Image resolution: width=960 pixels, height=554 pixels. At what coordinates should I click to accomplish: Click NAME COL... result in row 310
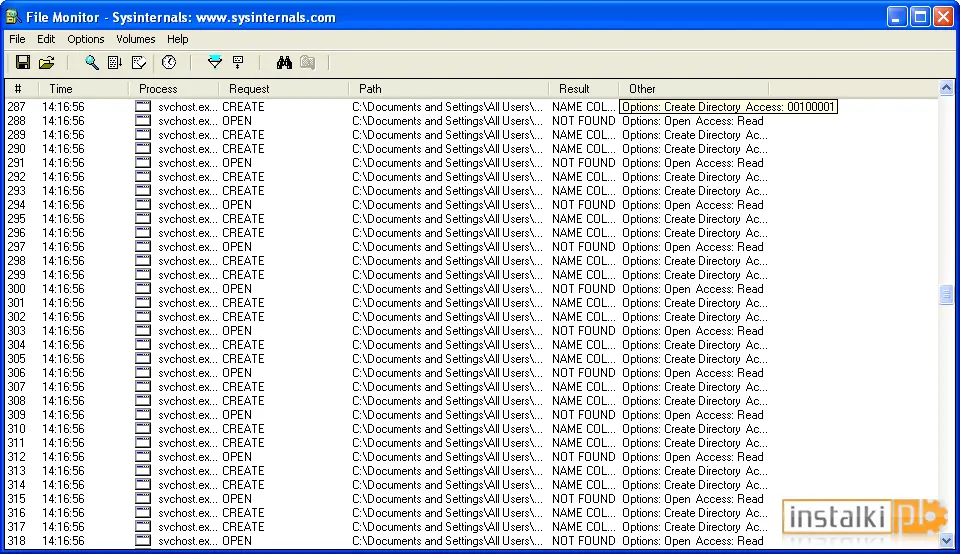(x=583, y=429)
